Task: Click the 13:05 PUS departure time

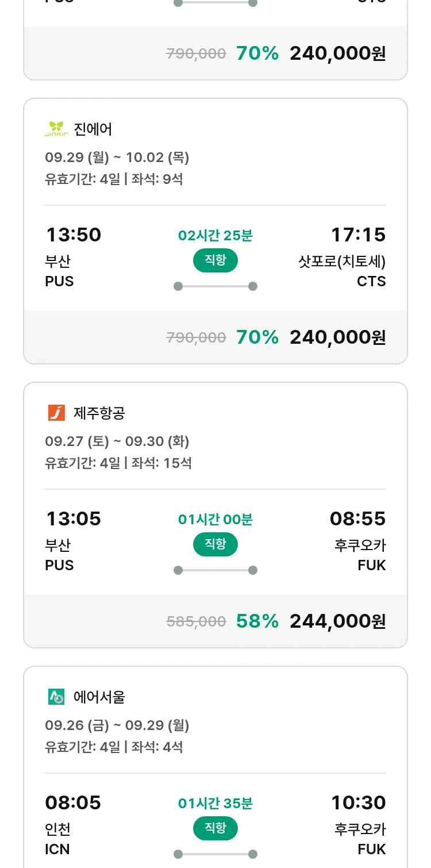Action: coord(74,519)
